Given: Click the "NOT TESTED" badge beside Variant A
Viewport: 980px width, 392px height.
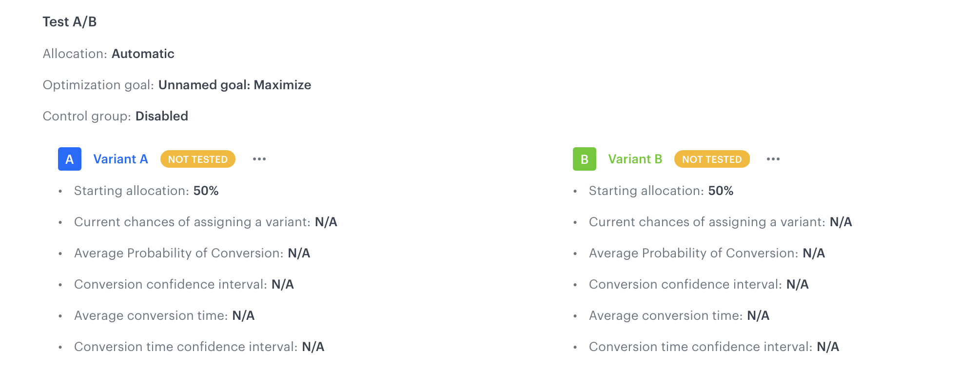Looking at the screenshot, I should point(197,159).
